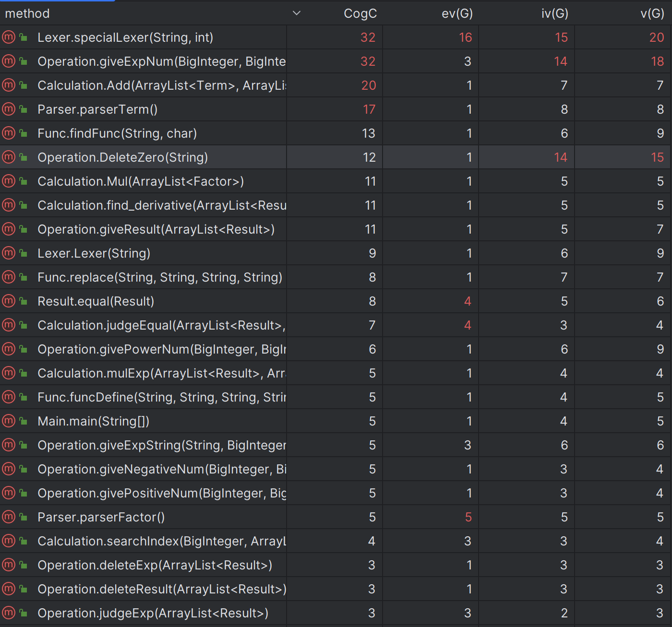Click green lock icon for Operation.giveExpString row
The width and height of the screenshot is (672, 627).
pos(23,445)
